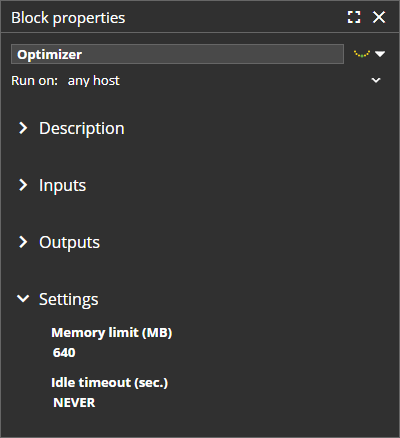Edit the Idle timeout value NEVER
Screen dimensions: 400x438
[x=74, y=403]
